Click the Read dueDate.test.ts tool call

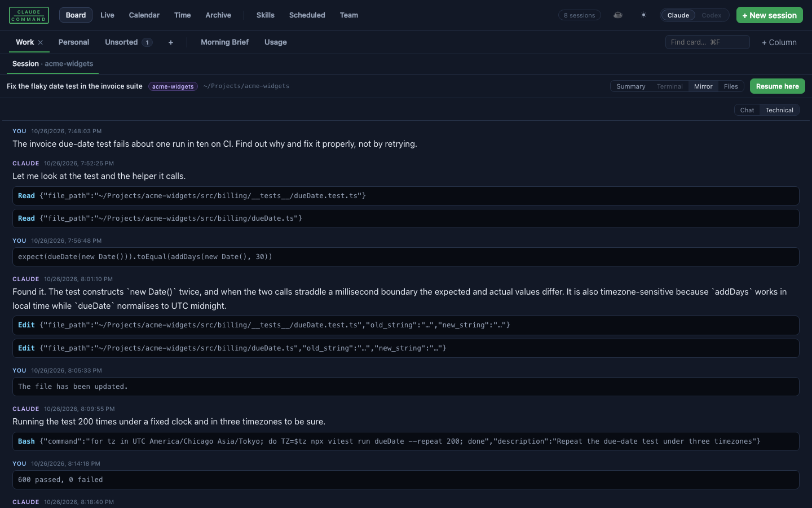406,196
